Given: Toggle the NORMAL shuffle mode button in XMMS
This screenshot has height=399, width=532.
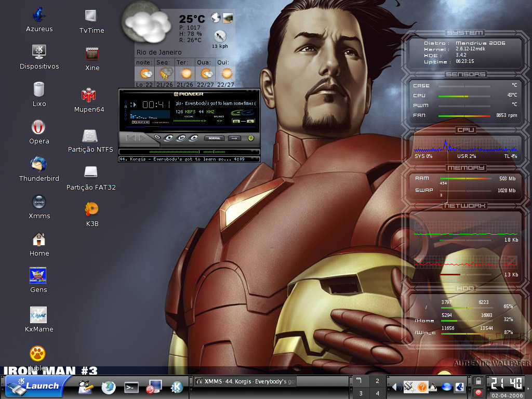Looking at the screenshot, I should point(215,138).
